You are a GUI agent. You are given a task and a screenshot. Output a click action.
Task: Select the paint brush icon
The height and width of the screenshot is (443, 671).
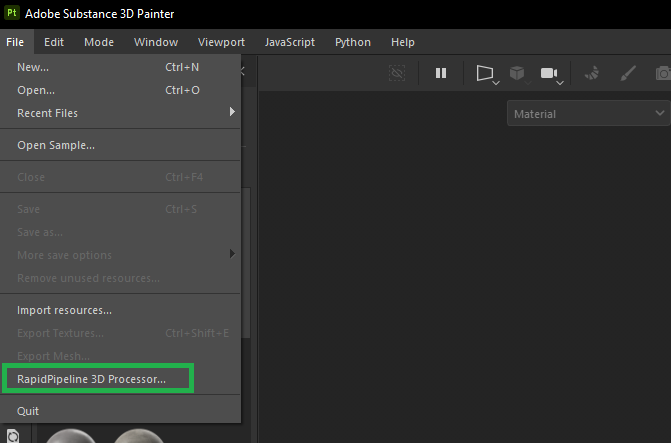[x=627, y=73]
